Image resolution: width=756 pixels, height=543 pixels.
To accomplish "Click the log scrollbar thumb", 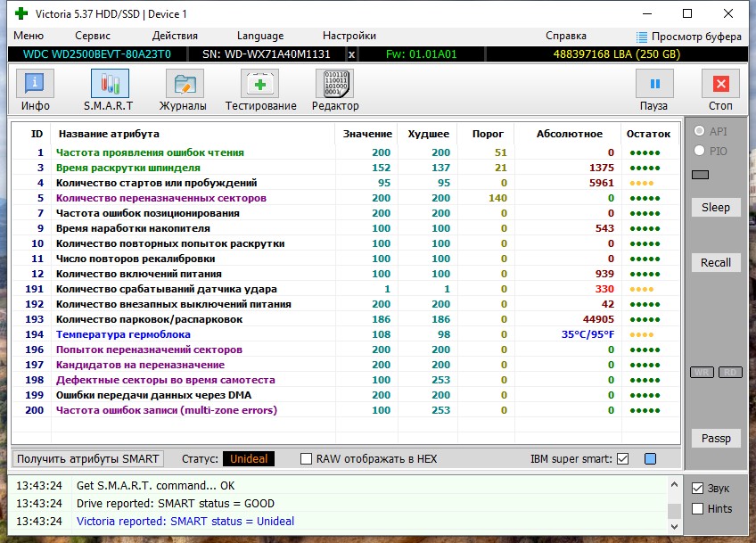I will 675,510.
